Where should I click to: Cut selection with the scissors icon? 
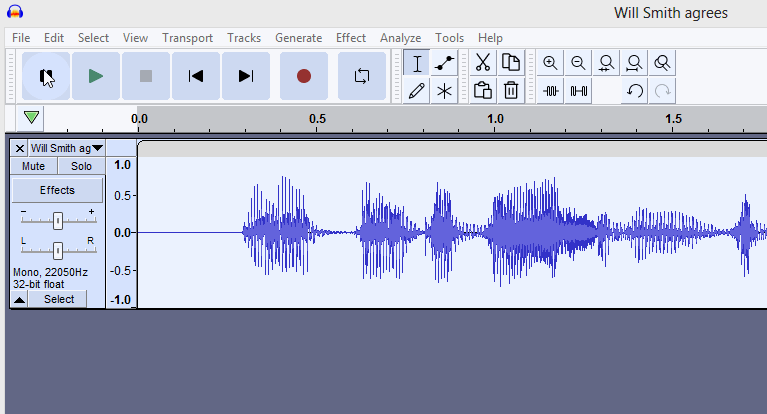pos(483,63)
